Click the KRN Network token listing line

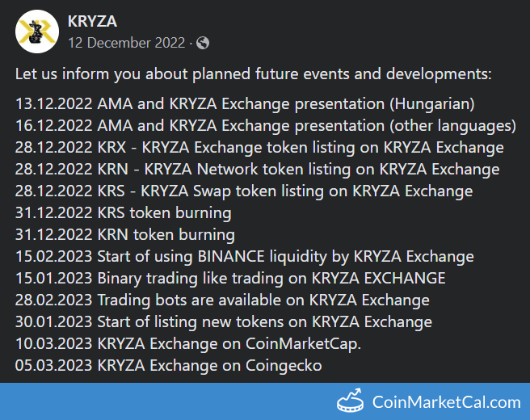(257, 170)
